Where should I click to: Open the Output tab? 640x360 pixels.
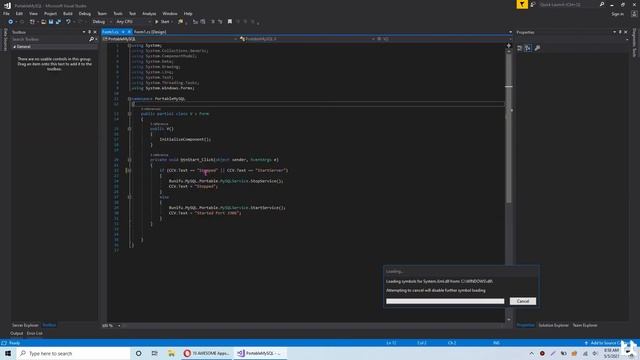pyautogui.click(x=16, y=333)
